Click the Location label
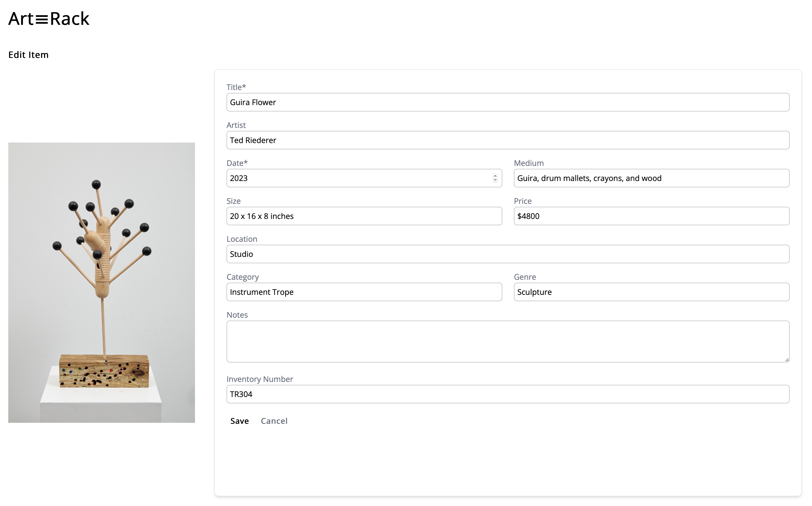 pos(242,239)
